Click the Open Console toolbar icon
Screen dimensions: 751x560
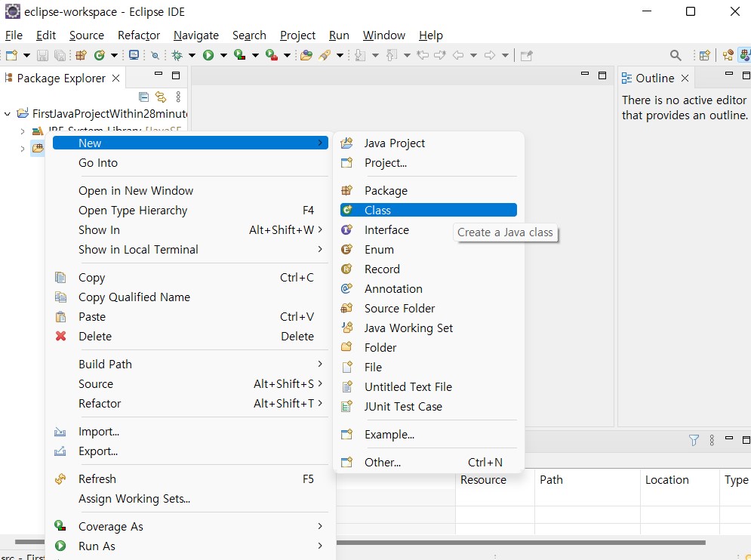134,55
